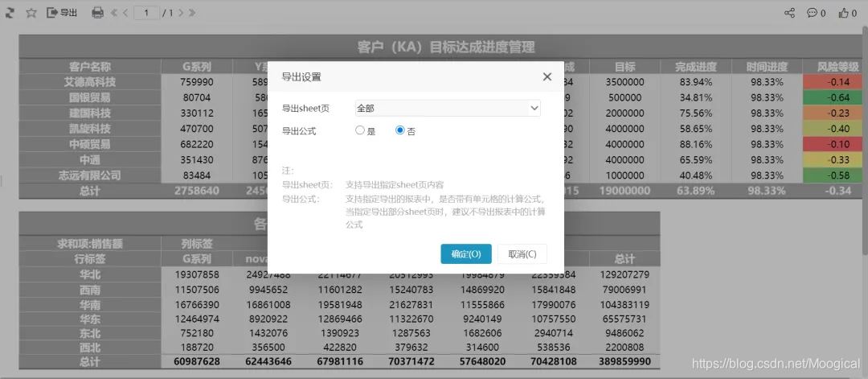Image resolution: width=868 pixels, height=379 pixels.
Task: Click the 凯旋科技 customer row
Action: tap(90, 129)
